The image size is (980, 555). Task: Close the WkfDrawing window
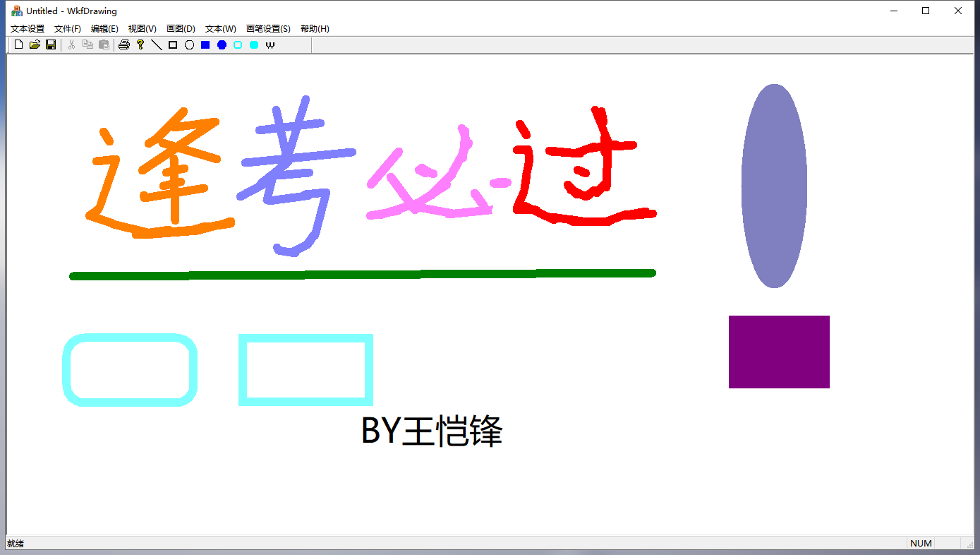pos(958,11)
